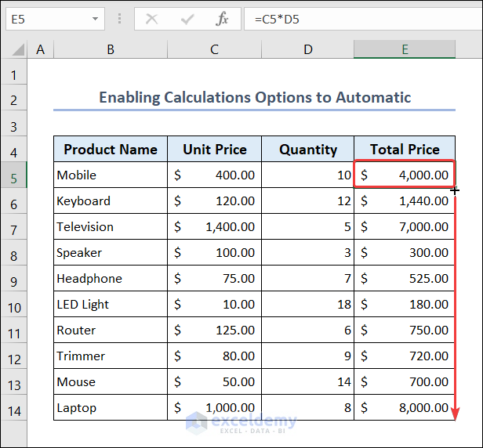Select the cell containing Television
Screen dimensions: 483x448
[111, 227]
